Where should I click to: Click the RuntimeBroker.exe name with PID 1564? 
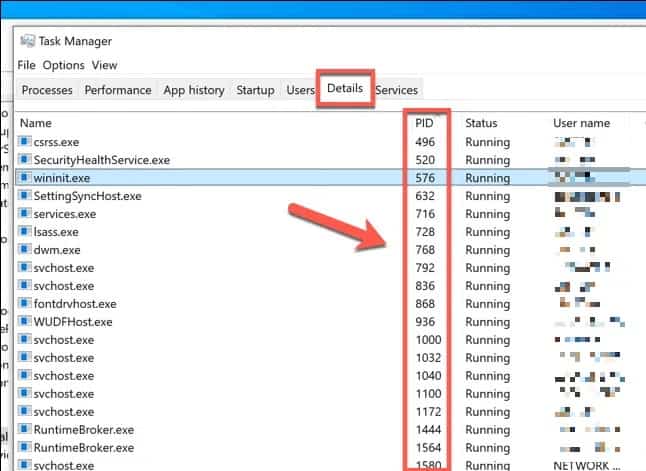pos(84,448)
